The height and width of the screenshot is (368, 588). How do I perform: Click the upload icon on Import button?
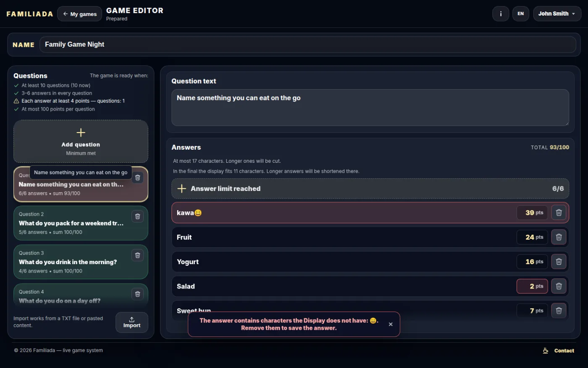point(132,319)
